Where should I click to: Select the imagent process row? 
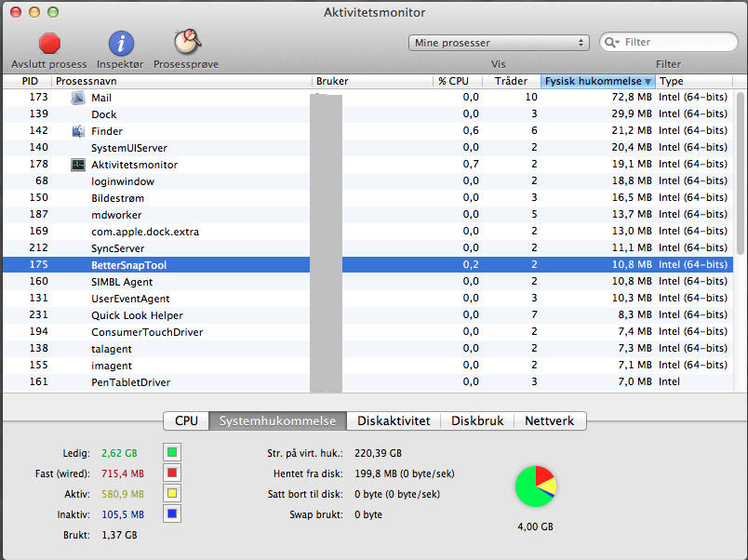(x=367, y=365)
